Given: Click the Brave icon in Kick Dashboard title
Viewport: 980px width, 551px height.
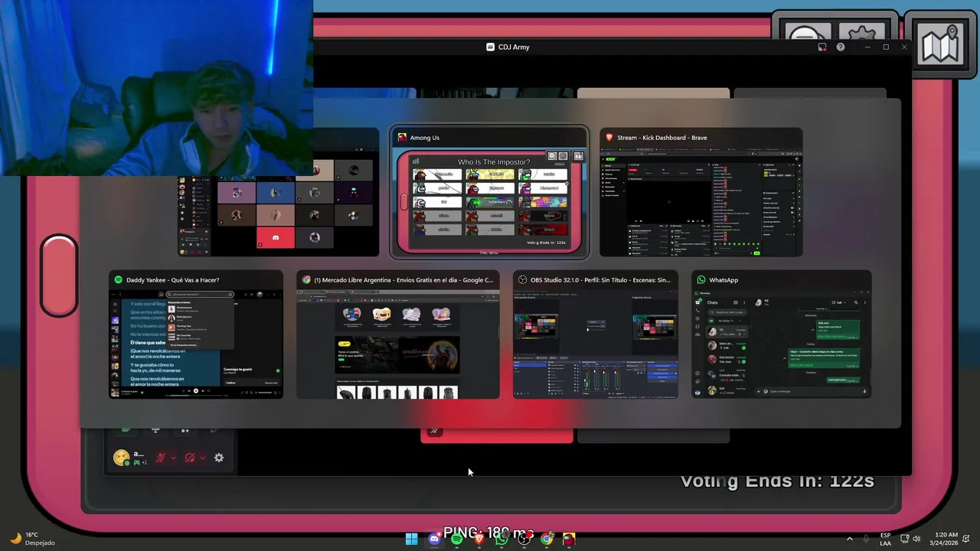Looking at the screenshot, I should 609,138.
